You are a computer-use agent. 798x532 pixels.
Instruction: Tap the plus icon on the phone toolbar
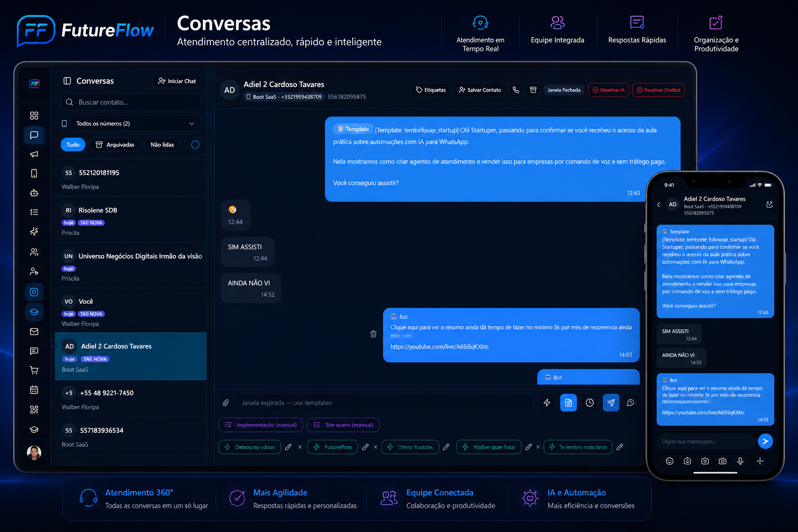coord(760,461)
